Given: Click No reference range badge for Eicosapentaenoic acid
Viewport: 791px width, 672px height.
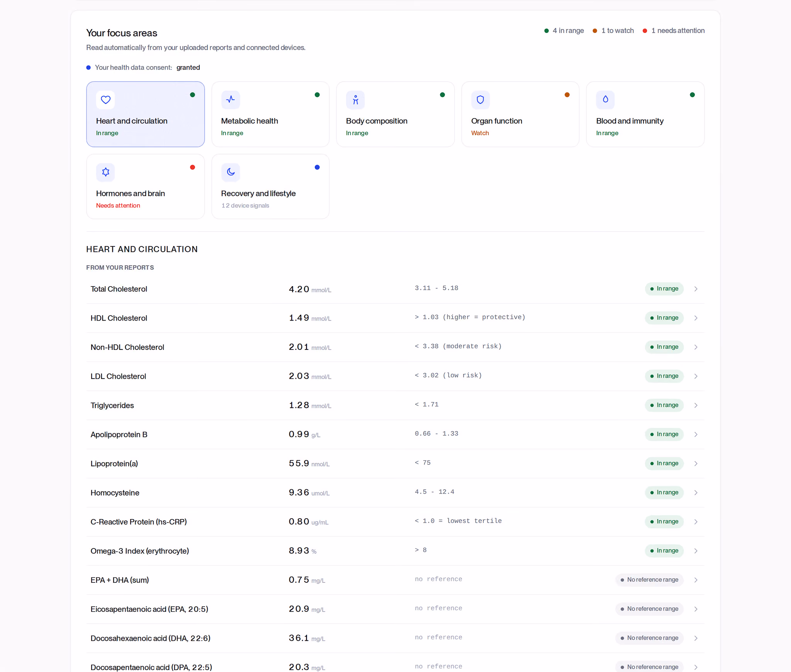Looking at the screenshot, I should click(649, 609).
